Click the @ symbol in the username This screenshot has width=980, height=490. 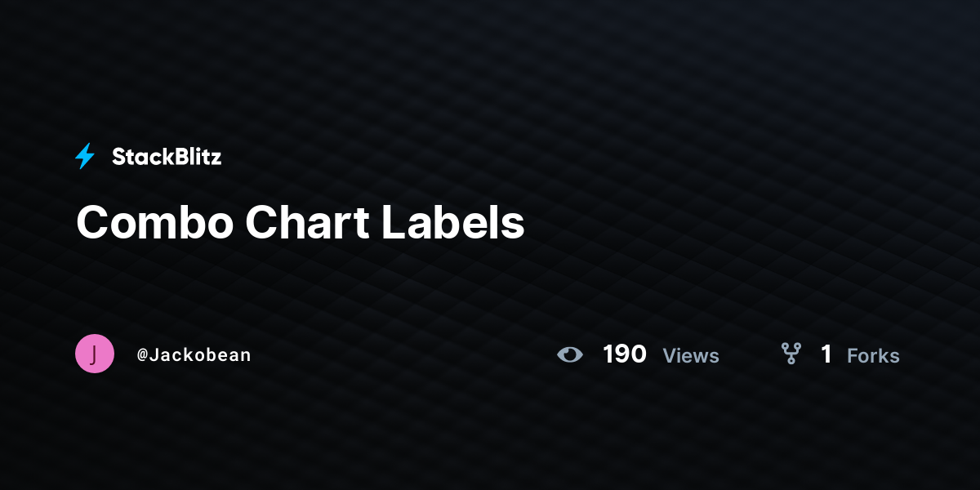pos(142,355)
